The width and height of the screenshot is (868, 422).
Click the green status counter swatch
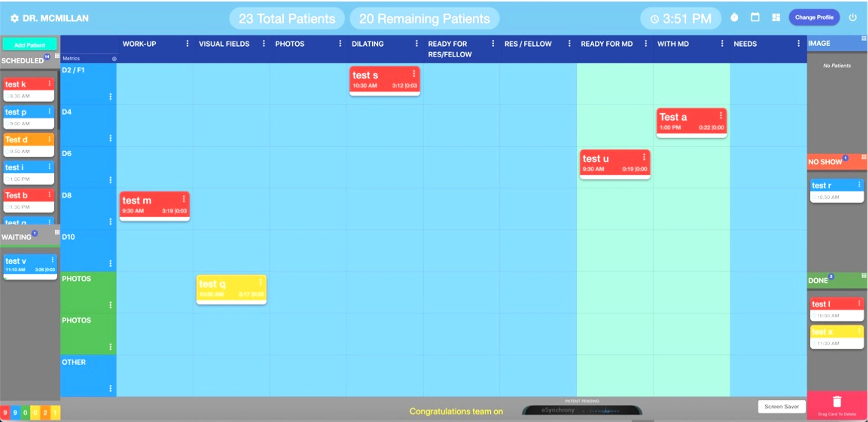point(25,412)
